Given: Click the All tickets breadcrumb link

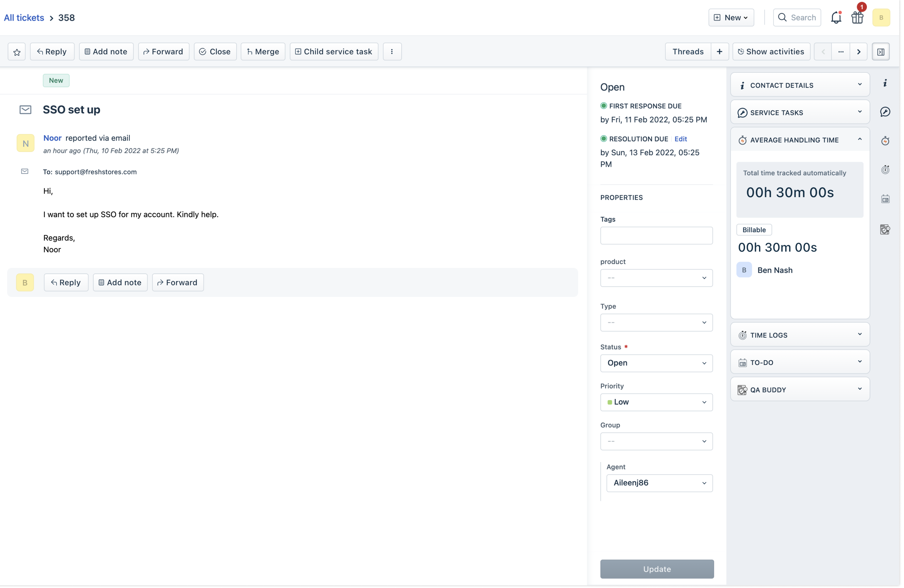Looking at the screenshot, I should pos(24,18).
